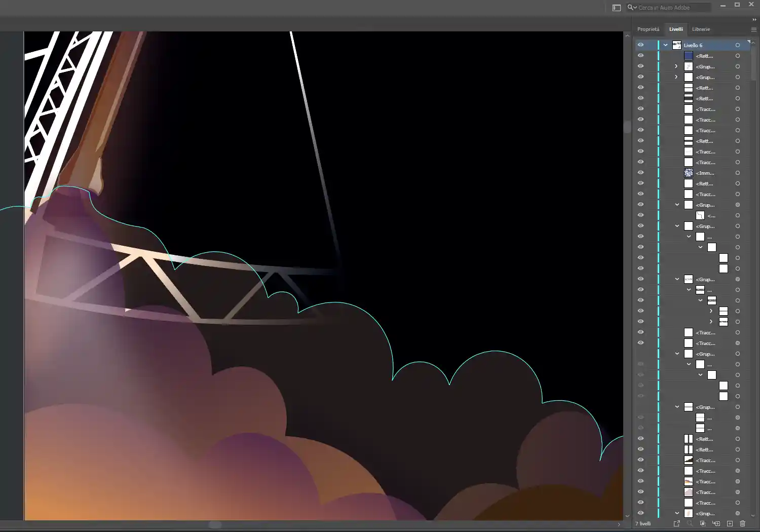
Task: Expand the first <Grup...> sublayer
Action: [x=676, y=66]
